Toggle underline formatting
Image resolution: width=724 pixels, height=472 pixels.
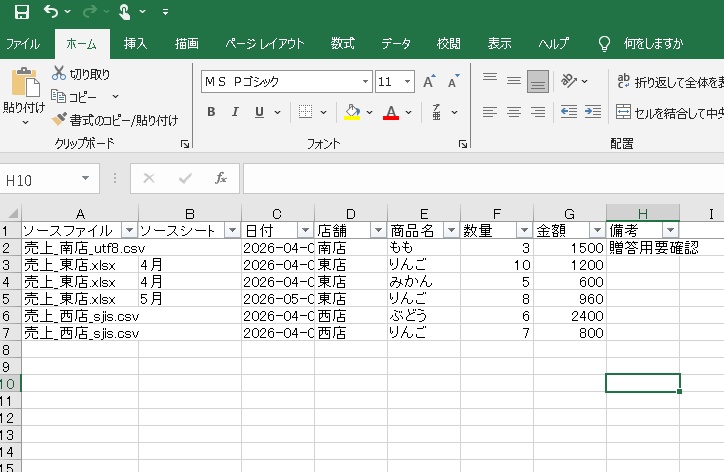259,112
